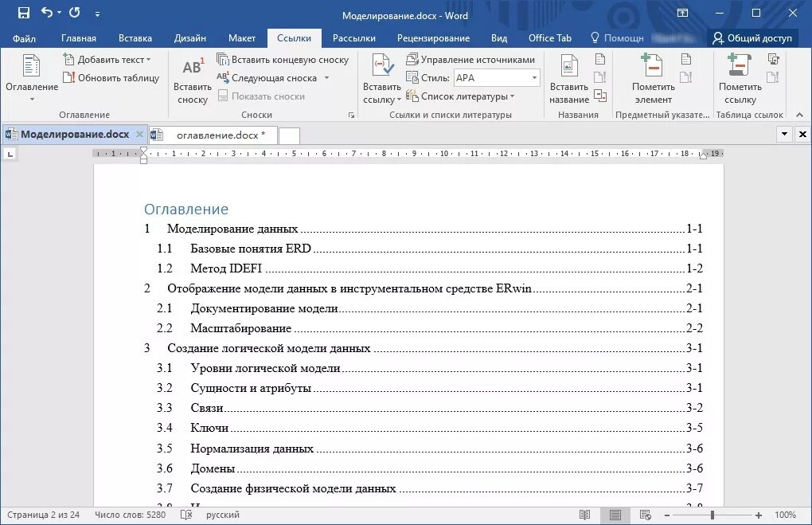Open the Рецензирование ribbon tab
This screenshot has height=525, width=812.
(433, 38)
